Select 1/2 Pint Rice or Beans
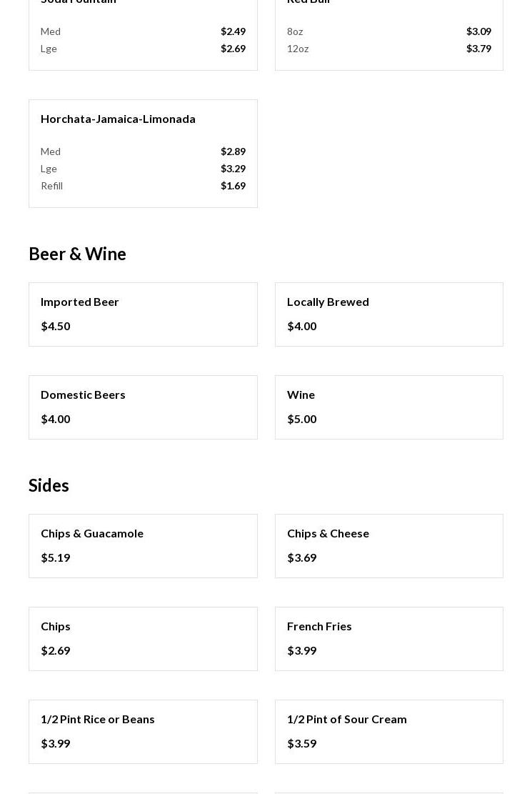 (x=143, y=731)
